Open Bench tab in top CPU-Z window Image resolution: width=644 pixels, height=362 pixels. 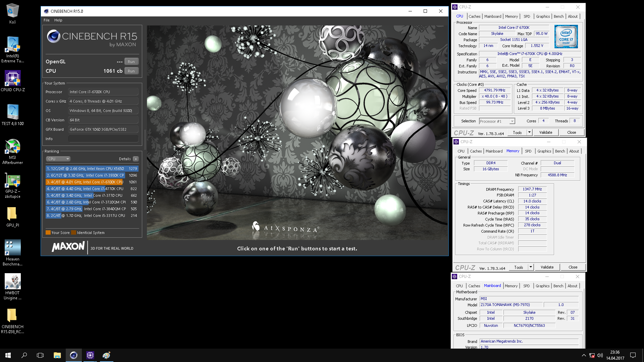[x=558, y=16]
